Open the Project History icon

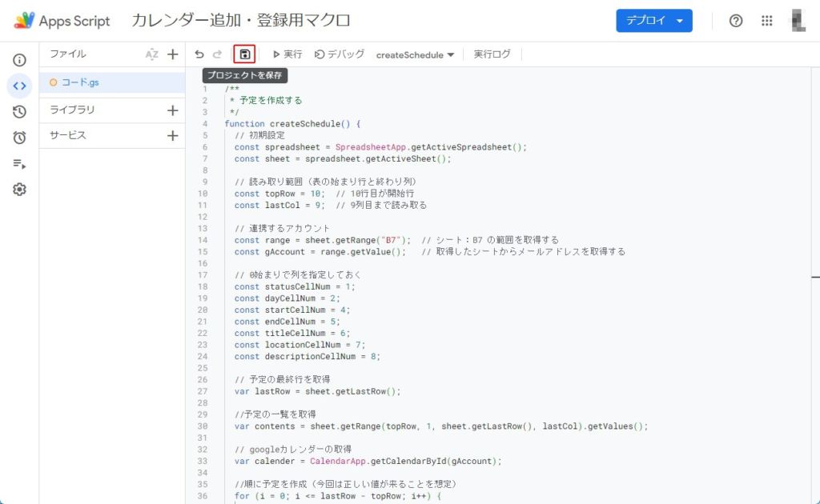click(x=19, y=112)
